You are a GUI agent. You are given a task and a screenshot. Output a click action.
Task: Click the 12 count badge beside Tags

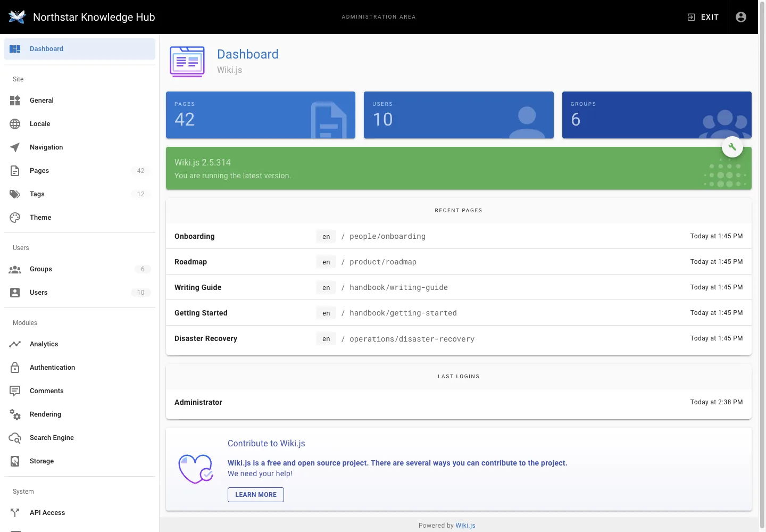click(x=141, y=194)
